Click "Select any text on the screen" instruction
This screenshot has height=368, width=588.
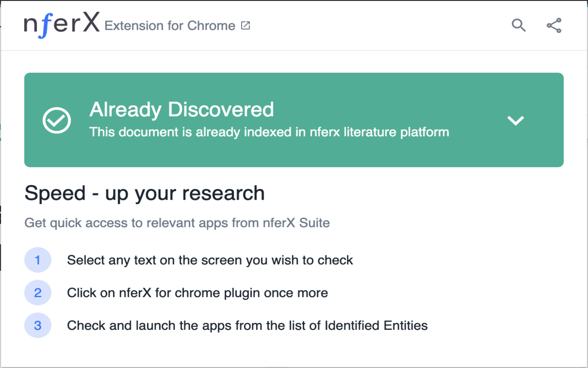point(210,260)
